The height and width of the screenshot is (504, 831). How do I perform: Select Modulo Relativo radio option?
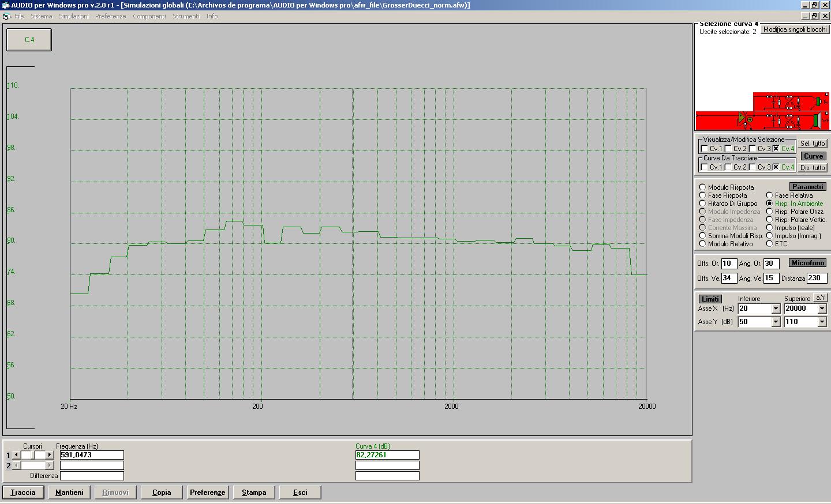[x=702, y=244]
